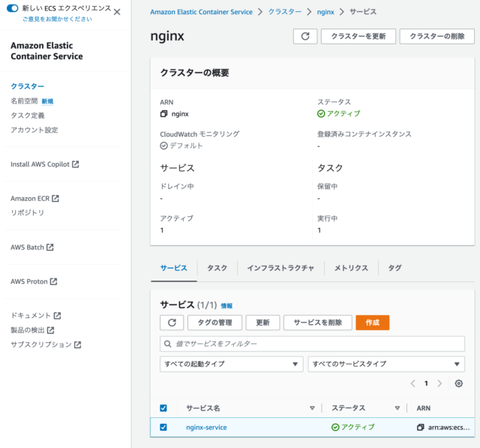Switch to the インフラストラクチャ tab

[280, 268]
